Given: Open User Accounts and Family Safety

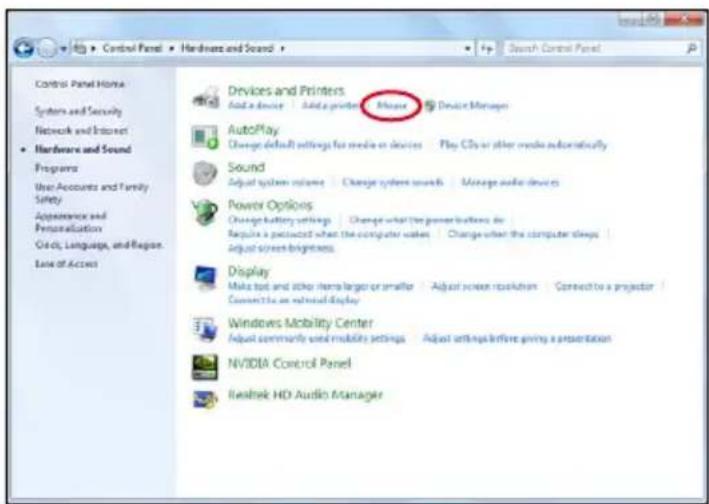Looking at the screenshot, I should [92, 193].
